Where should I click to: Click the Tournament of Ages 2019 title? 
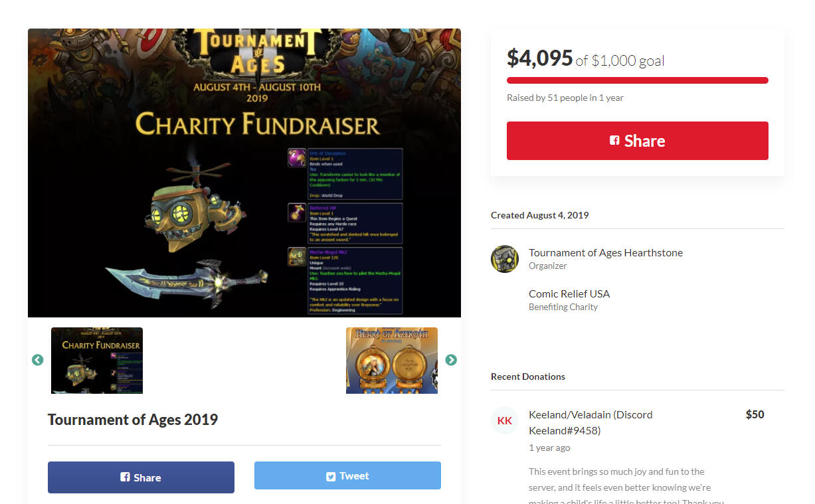(133, 420)
